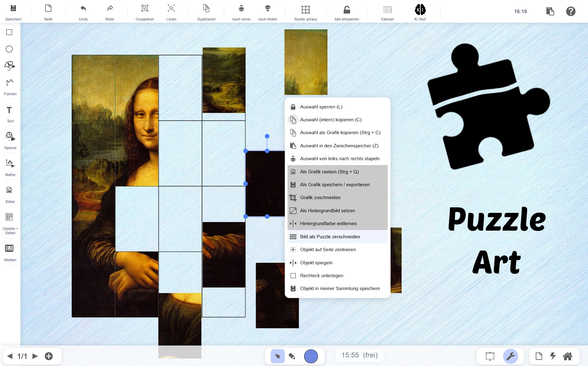The image size is (588, 366).
Task: Select Rechteck unterlegen
Action: 338,276
